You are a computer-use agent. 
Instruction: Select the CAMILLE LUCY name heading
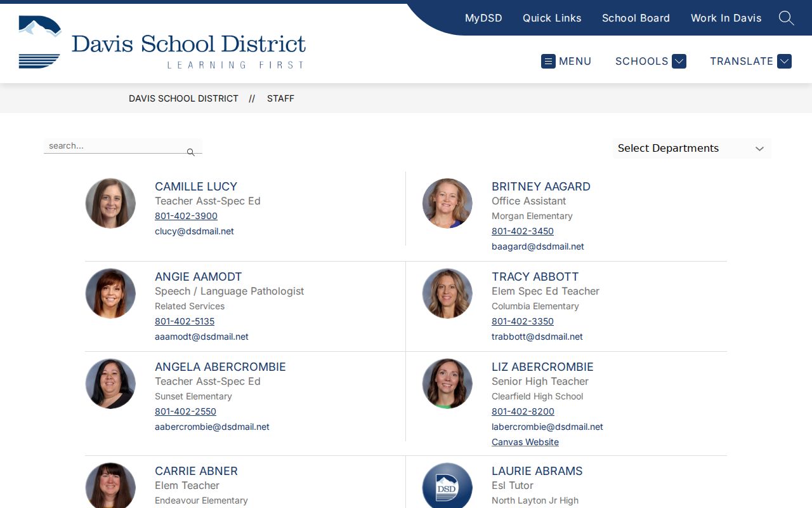pos(196,187)
